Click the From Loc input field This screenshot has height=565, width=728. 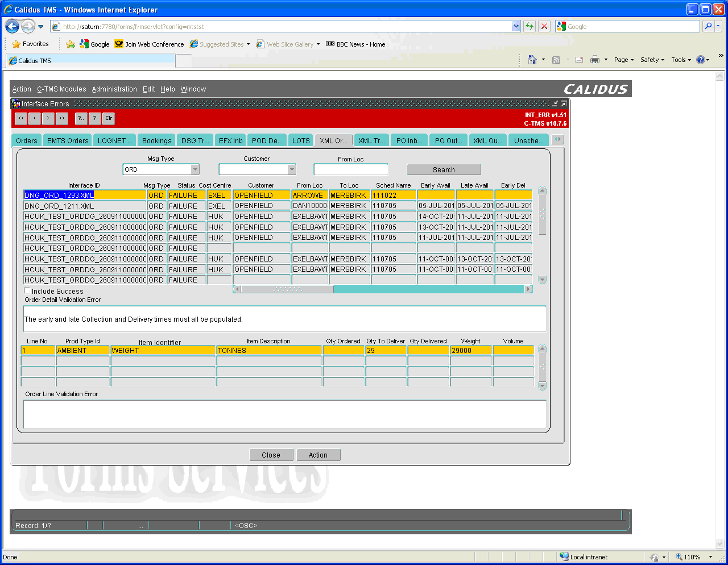click(351, 169)
